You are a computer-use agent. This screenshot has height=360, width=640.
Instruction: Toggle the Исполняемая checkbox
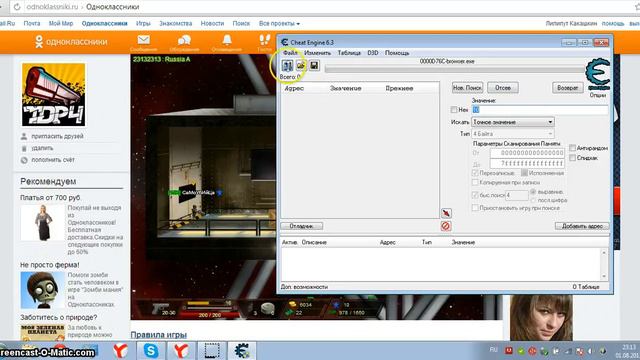524,173
